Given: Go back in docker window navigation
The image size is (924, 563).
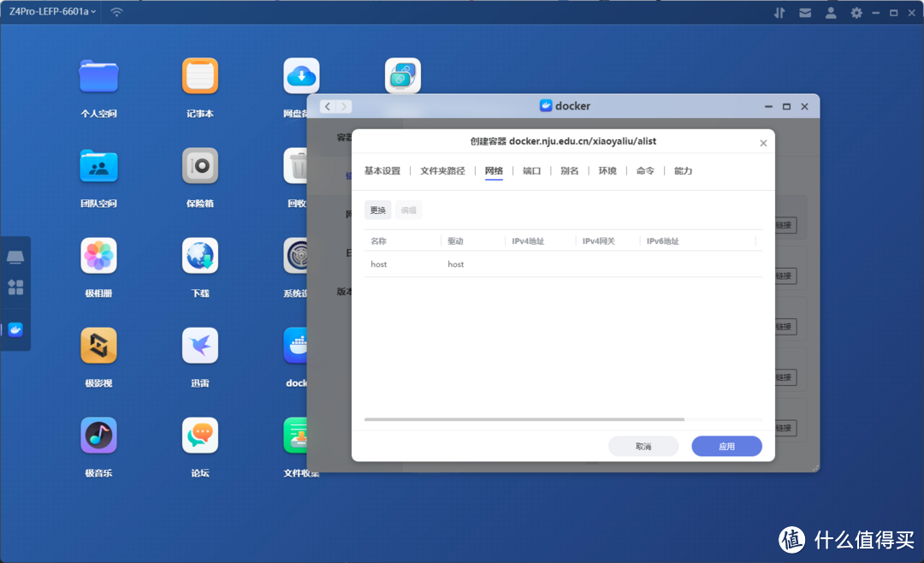Looking at the screenshot, I should click(328, 107).
